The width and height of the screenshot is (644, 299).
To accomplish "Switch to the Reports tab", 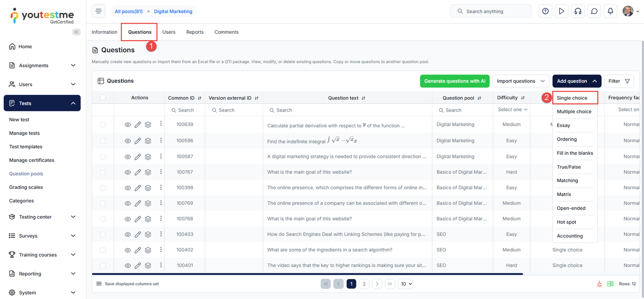I will tap(195, 32).
